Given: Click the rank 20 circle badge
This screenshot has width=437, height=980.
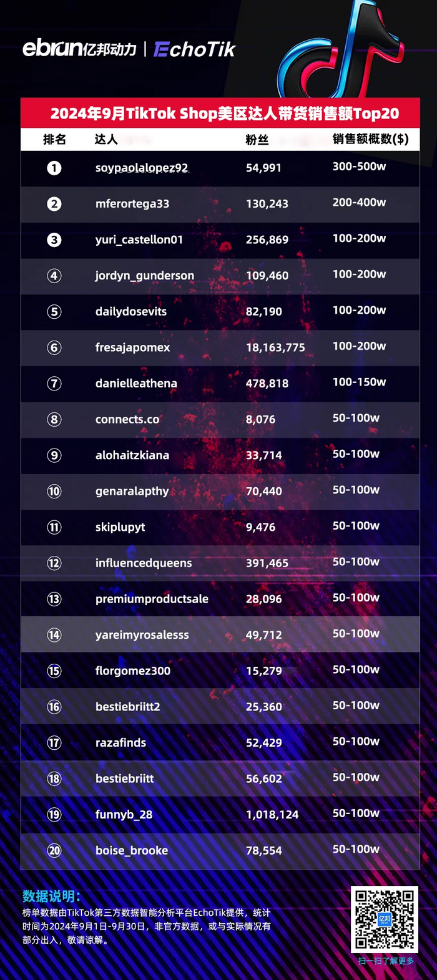Looking at the screenshot, I should tap(54, 850).
